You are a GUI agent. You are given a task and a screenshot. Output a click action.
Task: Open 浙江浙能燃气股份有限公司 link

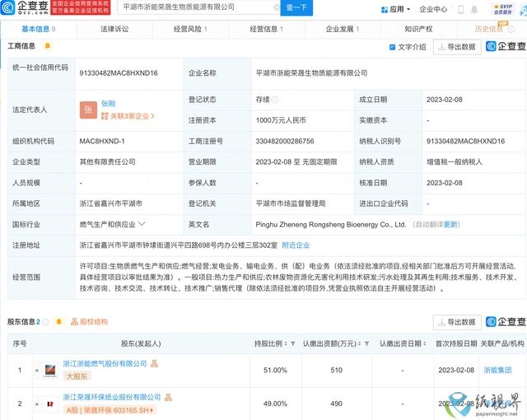pyautogui.click(x=105, y=363)
